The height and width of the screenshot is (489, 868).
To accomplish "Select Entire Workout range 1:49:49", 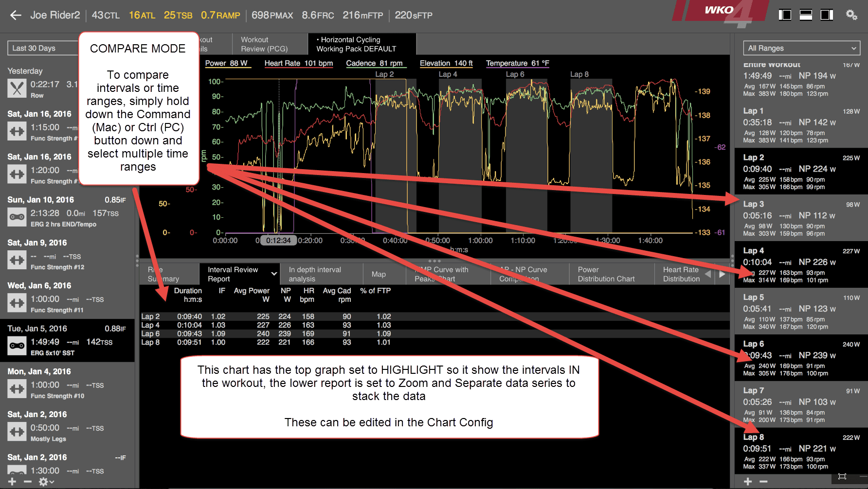I will 801,79.
